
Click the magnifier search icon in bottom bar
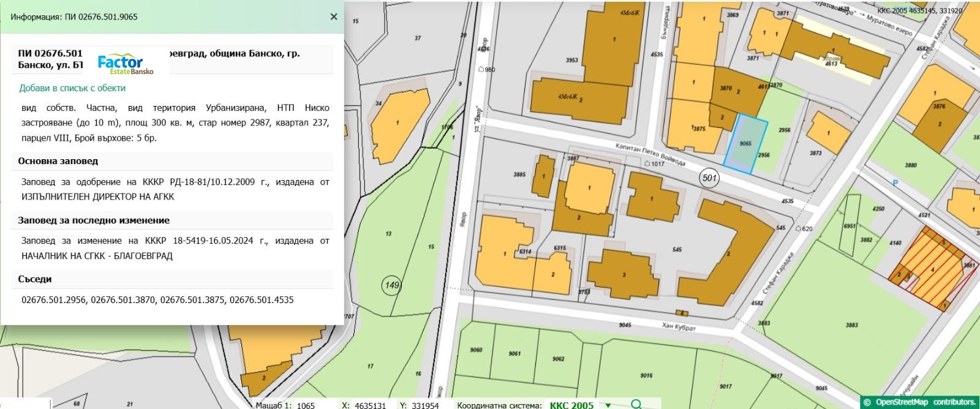pos(636,404)
